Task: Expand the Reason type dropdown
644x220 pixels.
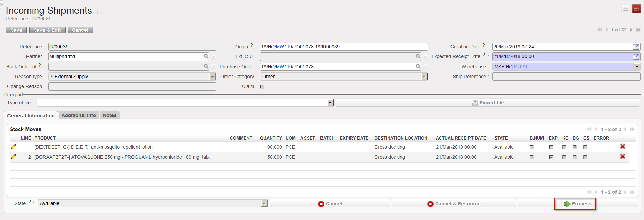Action: click(213, 77)
